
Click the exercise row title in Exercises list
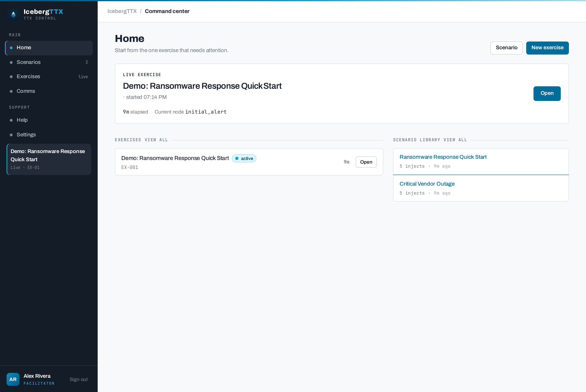175,158
